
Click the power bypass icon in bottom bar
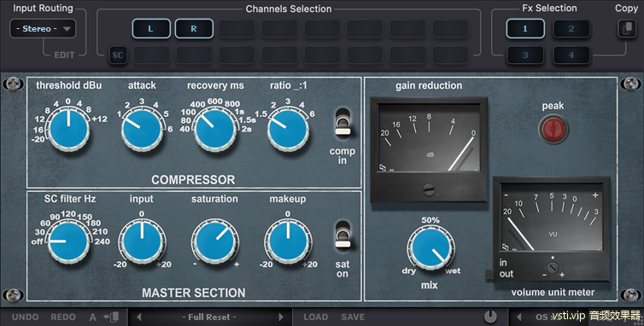(490, 317)
